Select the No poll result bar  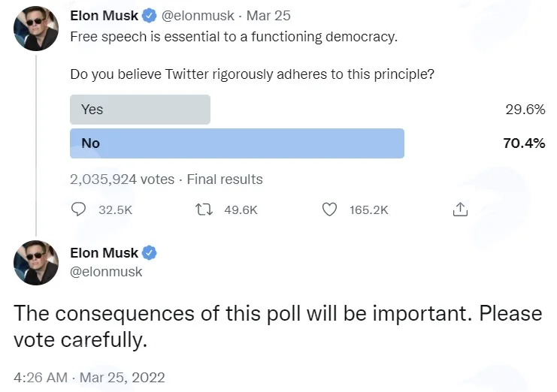click(x=237, y=143)
